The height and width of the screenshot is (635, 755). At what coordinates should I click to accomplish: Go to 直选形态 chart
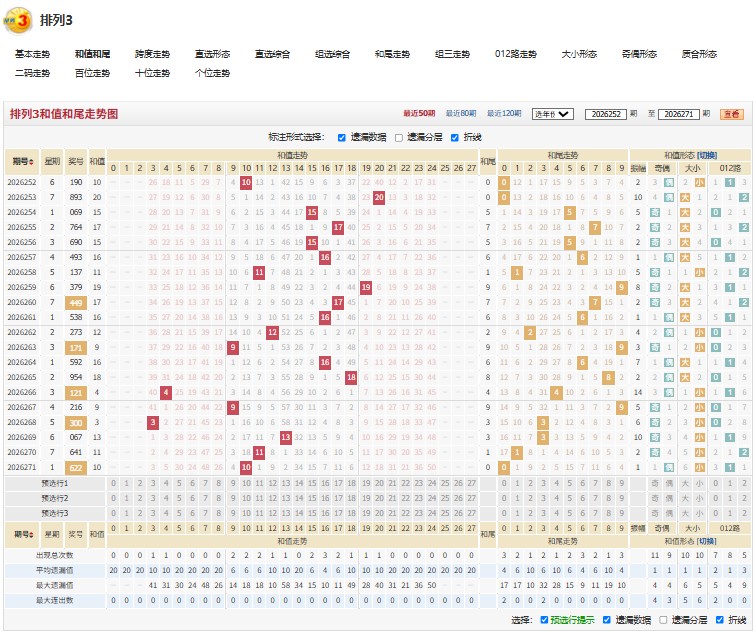pos(212,54)
